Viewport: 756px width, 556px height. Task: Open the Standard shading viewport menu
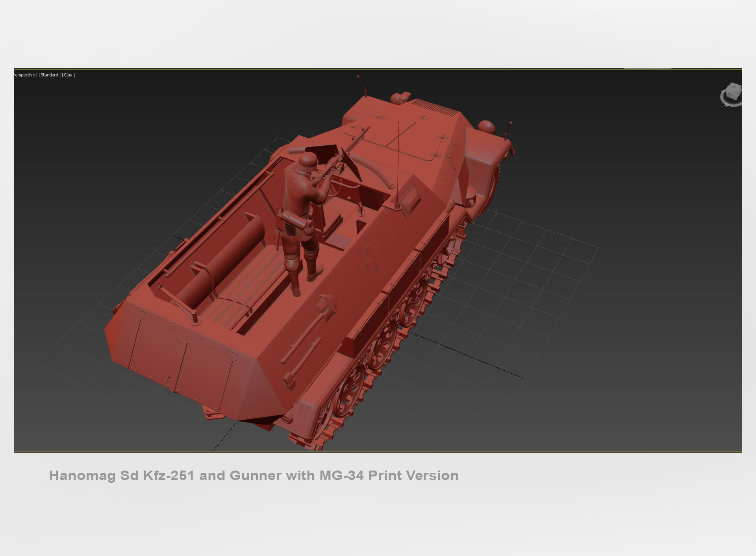(x=50, y=75)
